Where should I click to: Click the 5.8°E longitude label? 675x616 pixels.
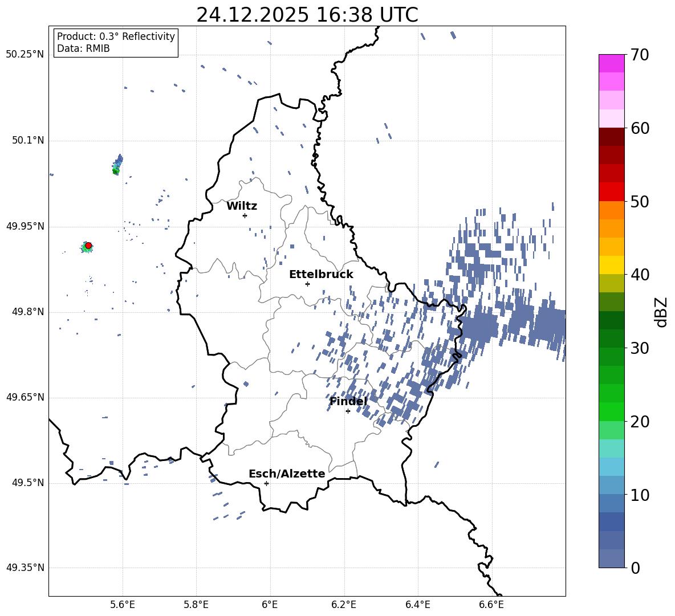tap(196, 605)
